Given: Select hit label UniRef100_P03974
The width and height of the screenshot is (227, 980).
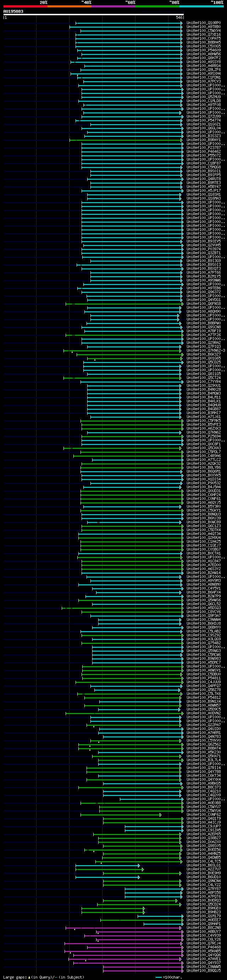Looking at the screenshot, I should pos(203,249).
